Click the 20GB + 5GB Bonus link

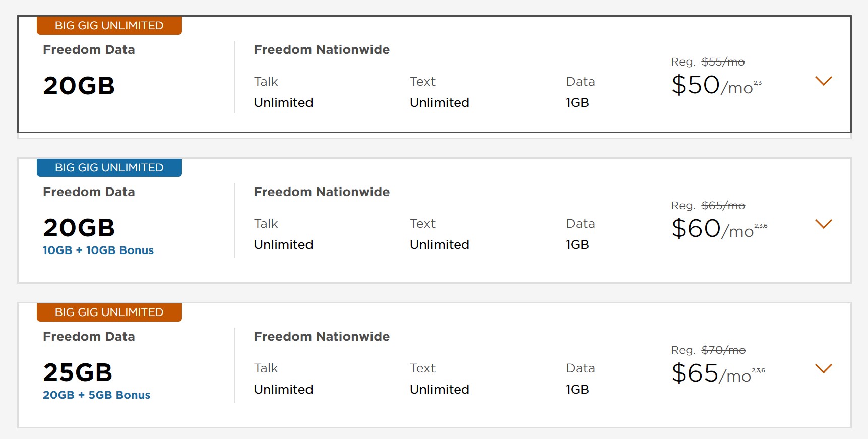[x=97, y=395]
